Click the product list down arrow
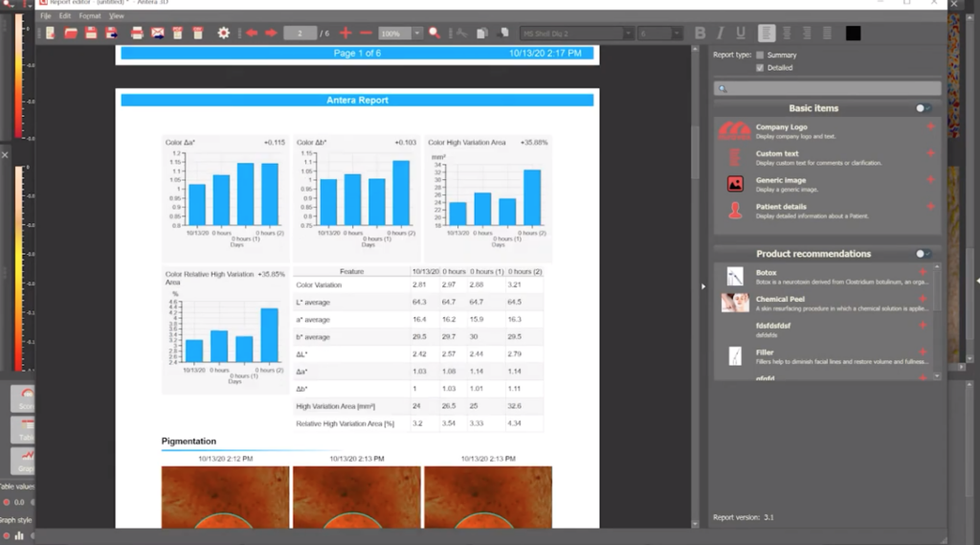 click(x=936, y=376)
